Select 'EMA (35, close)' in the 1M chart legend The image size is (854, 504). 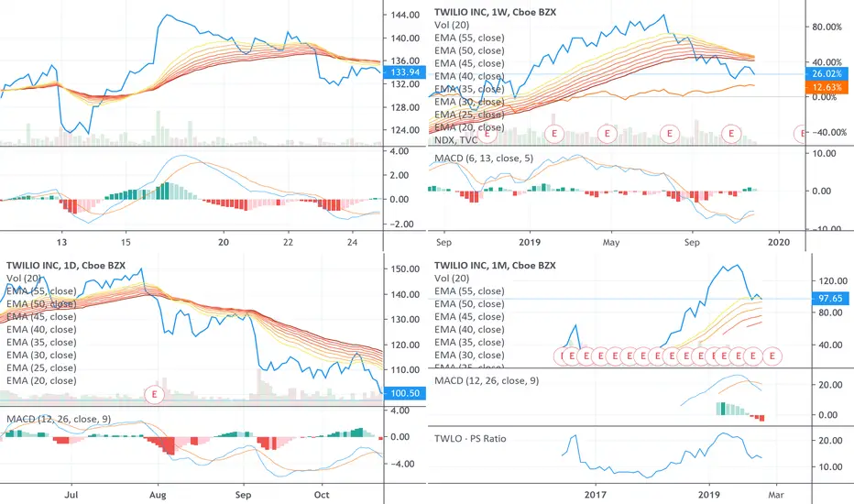tap(469, 342)
